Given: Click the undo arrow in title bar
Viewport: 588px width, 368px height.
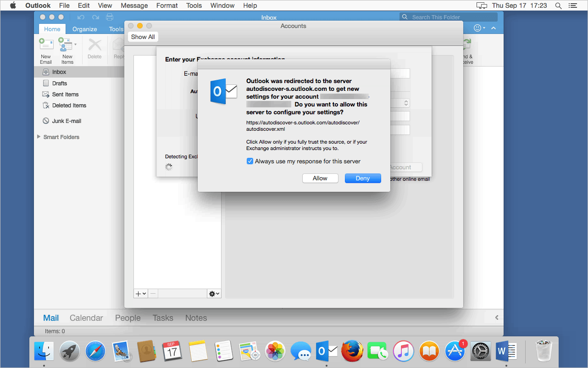Looking at the screenshot, I should click(81, 17).
